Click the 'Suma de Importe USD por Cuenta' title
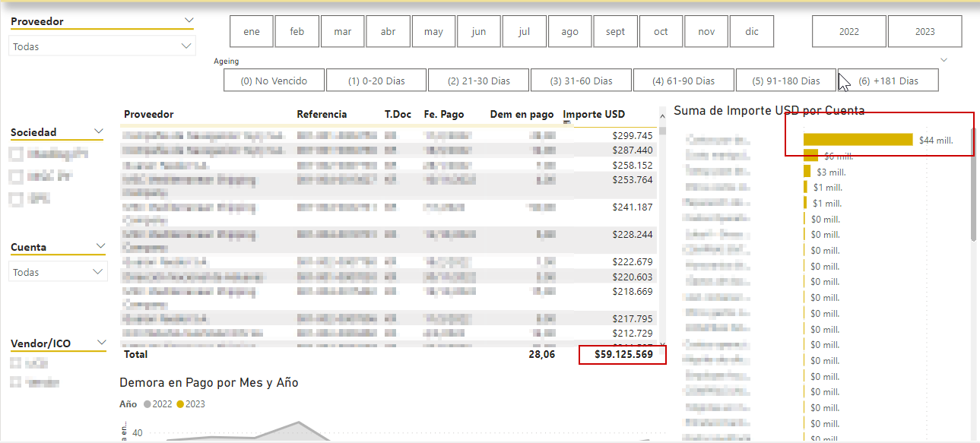The image size is (980, 443). coord(769,111)
